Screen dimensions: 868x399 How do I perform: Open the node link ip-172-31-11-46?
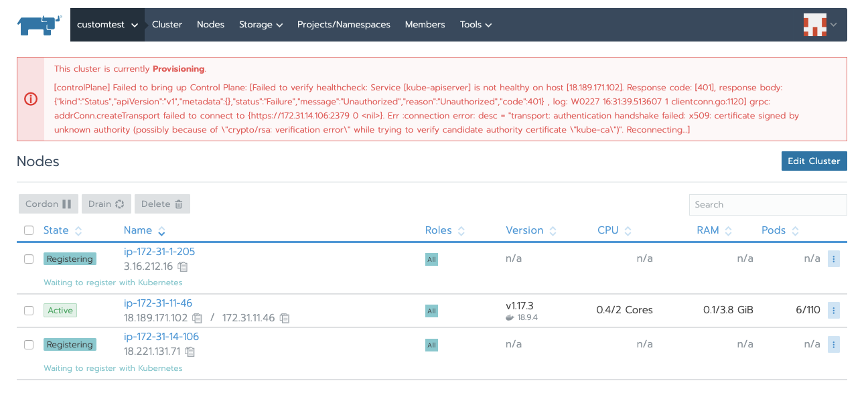tap(157, 303)
